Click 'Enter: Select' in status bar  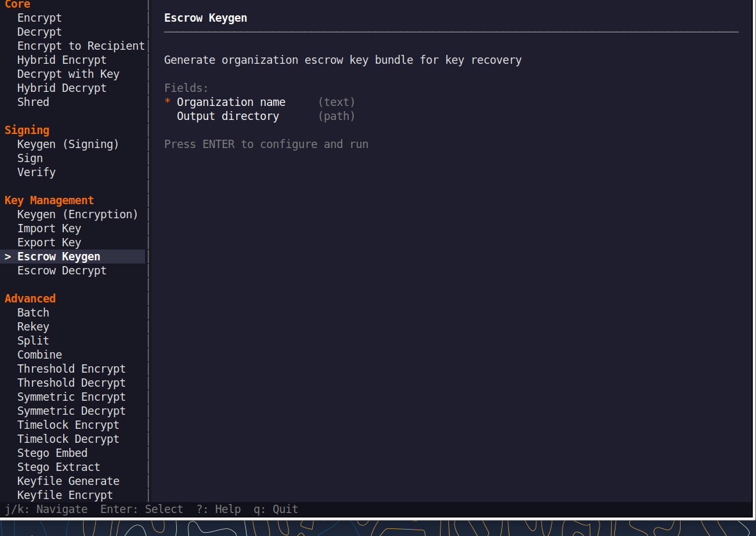pyautogui.click(x=142, y=509)
